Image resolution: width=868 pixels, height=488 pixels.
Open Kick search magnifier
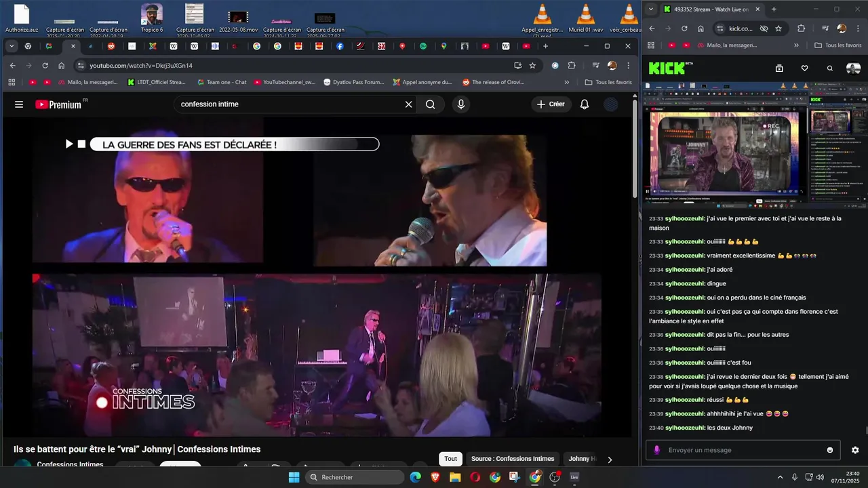[x=830, y=68]
